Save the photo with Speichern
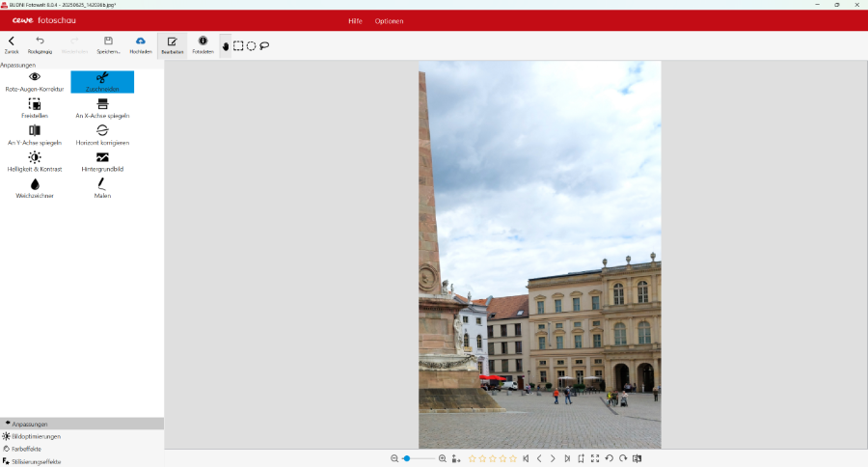The width and height of the screenshot is (868, 467). click(x=108, y=45)
